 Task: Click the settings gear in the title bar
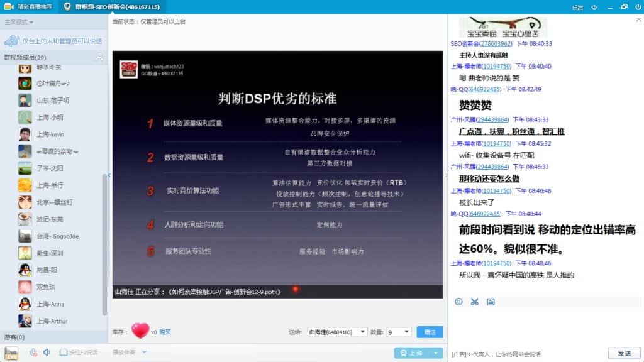594,6
